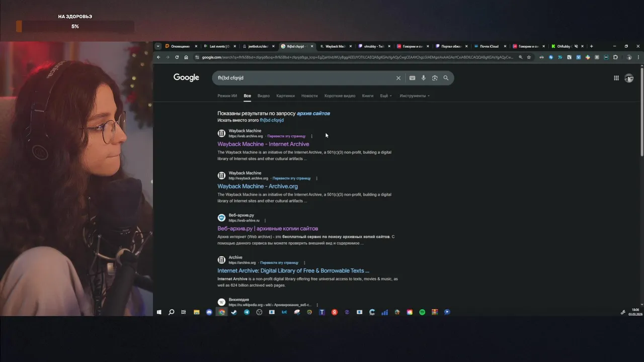Select the Короткие видео tab
644x362 pixels.
[x=340, y=96]
